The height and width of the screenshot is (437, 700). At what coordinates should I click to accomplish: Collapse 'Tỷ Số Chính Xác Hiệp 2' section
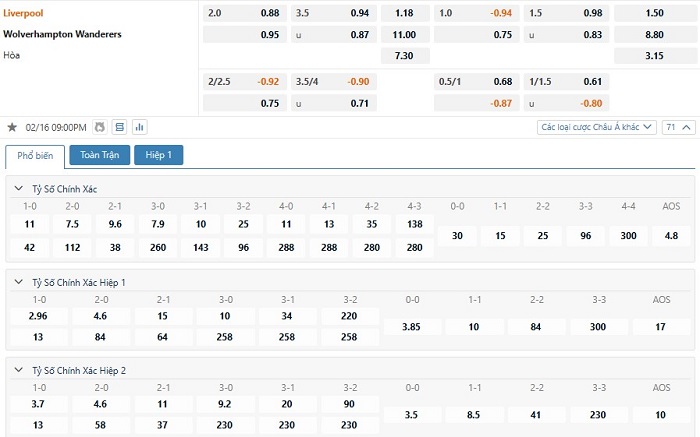(19, 370)
